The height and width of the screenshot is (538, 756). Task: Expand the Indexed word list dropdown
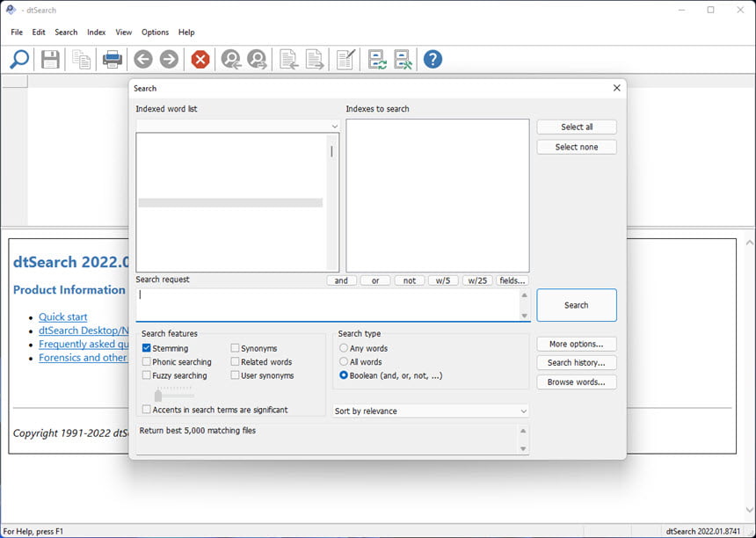[335, 126]
